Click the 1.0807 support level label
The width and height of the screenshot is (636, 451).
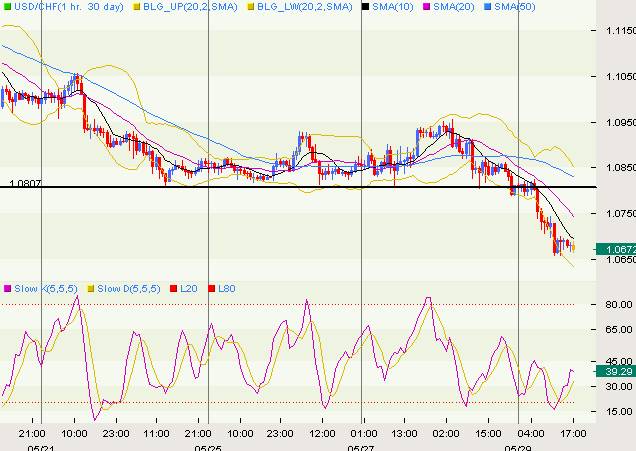tap(25, 184)
